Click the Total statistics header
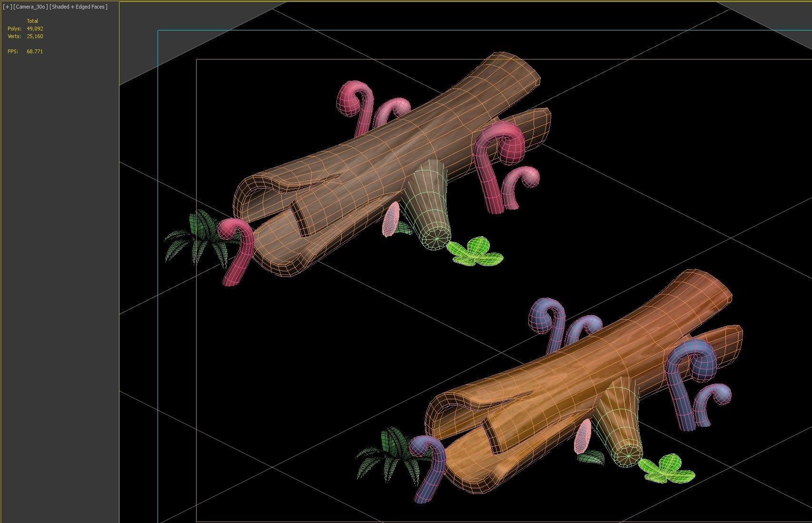The image size is (812, 523). pyautogui.click(x=32, y=21)
